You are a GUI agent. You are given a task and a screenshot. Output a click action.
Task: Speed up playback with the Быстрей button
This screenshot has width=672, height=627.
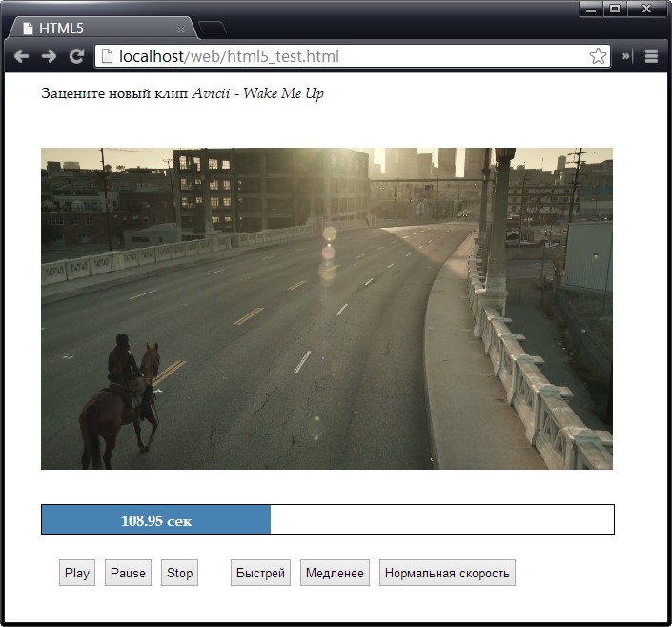pos(260,573)
